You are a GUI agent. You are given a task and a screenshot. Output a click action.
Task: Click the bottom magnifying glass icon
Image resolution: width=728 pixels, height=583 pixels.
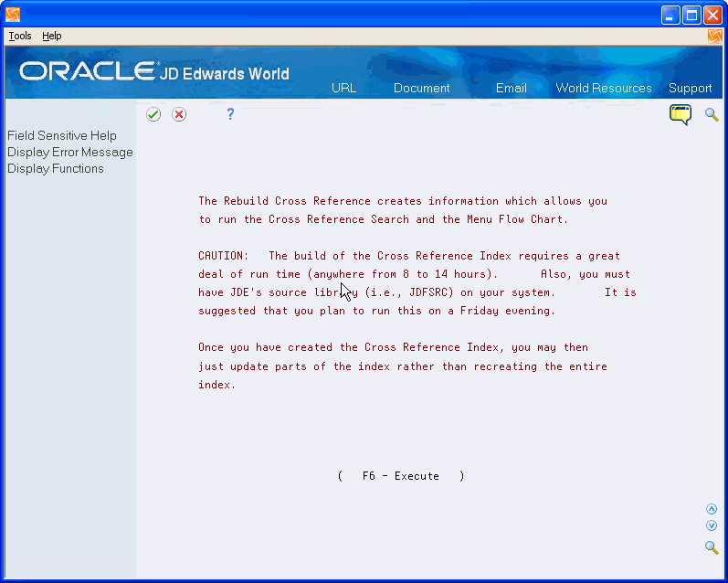click(x=712, y=547)
